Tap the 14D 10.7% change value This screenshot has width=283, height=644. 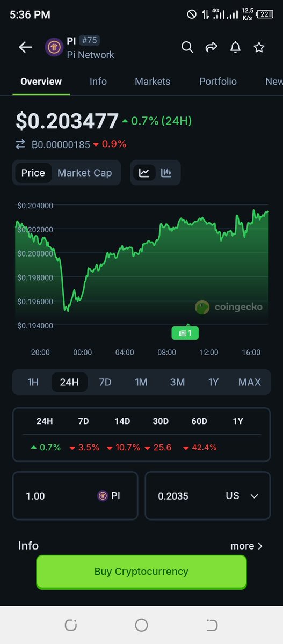(x=124, y=447)
